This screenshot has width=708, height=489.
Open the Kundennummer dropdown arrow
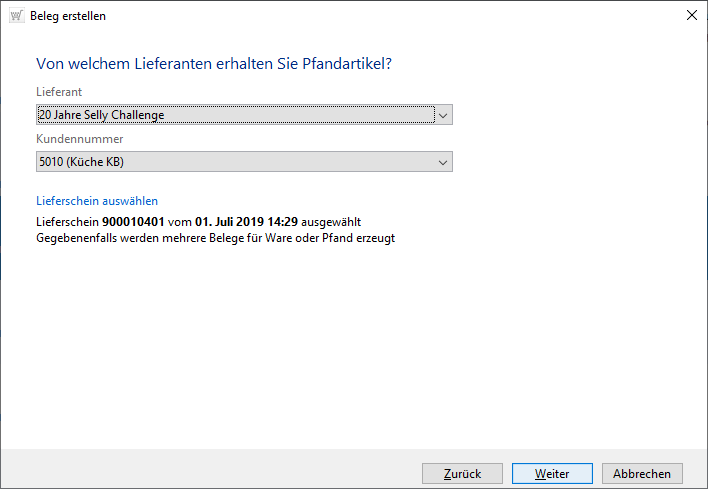[x=444, y=162]
